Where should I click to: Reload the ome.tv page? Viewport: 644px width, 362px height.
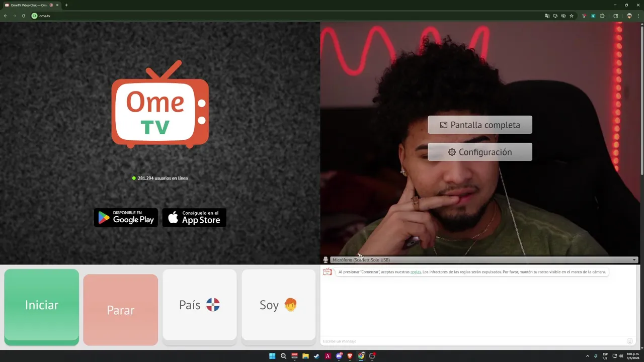point(24,16)
